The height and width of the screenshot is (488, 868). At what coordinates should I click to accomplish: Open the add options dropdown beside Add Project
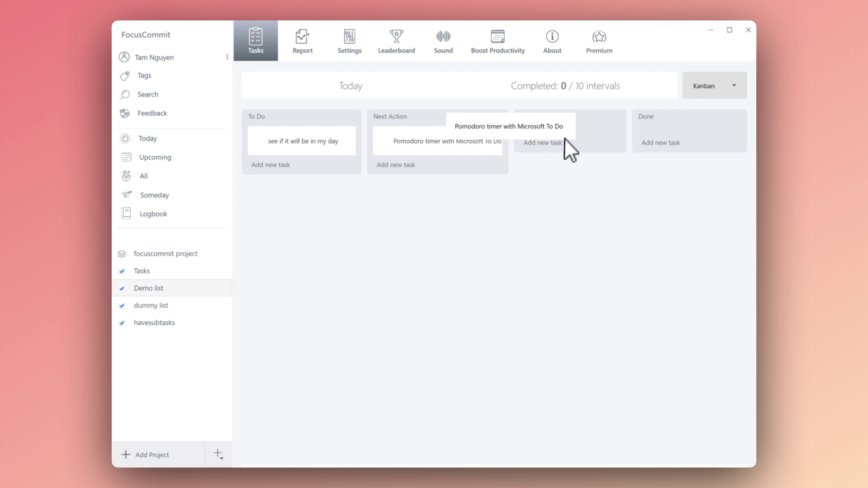point(219,454)
